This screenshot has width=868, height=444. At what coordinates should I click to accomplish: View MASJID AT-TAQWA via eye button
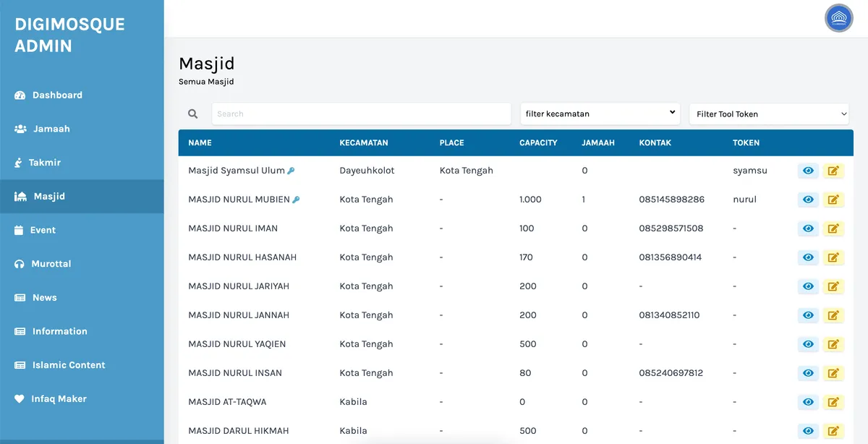808,402
